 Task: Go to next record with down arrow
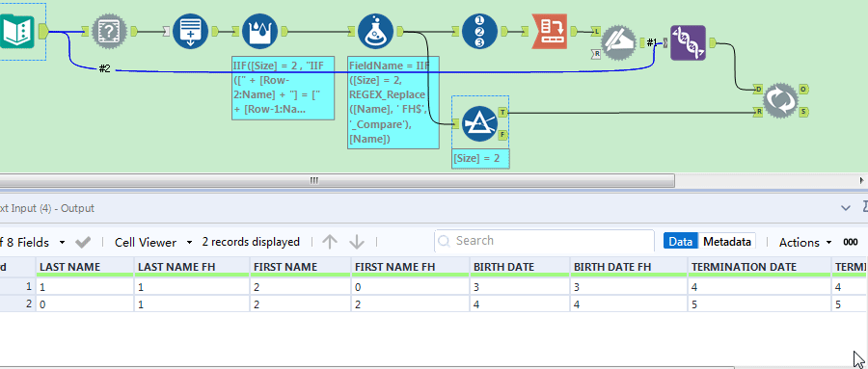357,242
